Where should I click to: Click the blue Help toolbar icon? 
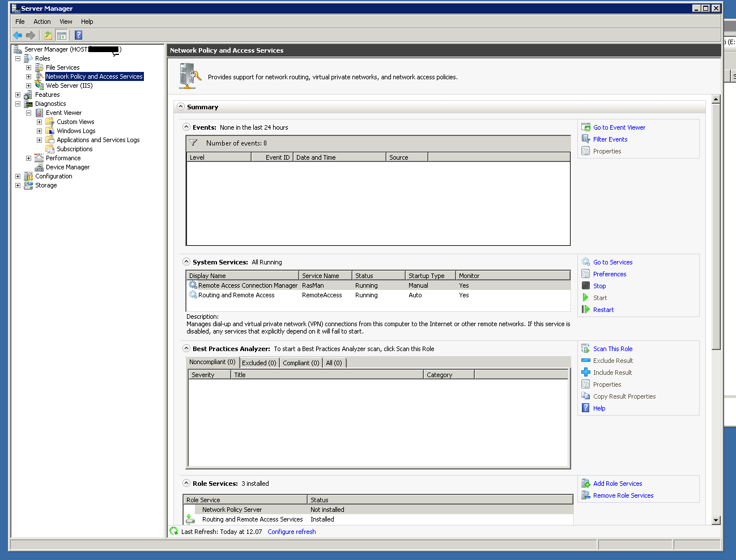coord(79,35)
